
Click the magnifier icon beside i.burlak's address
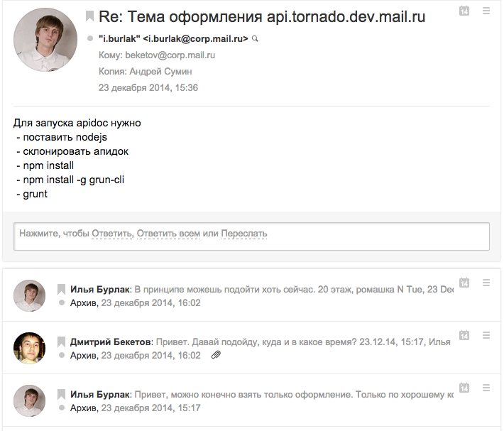pyautogui.click(x=256, y=39)
